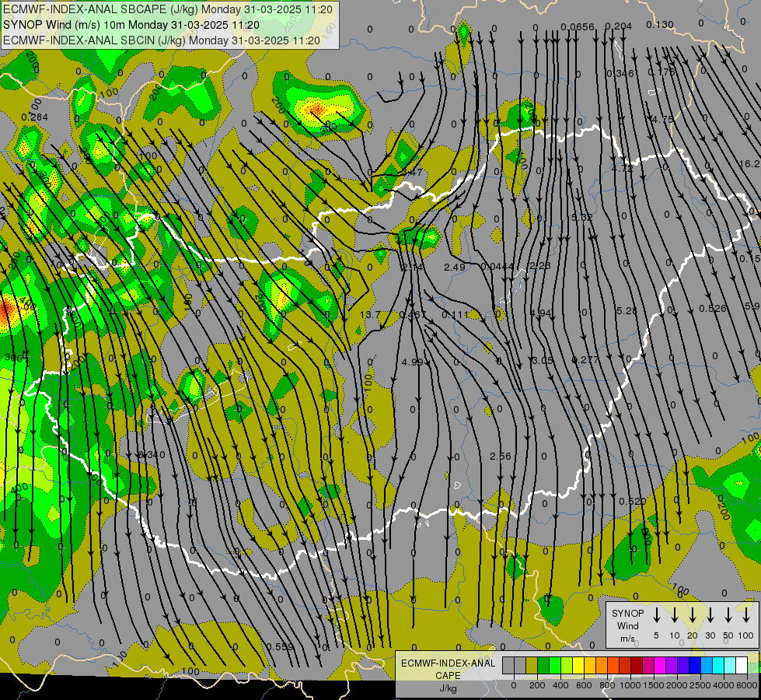Pick the purple swatch left of the 2000 tick
The height and width of the screenshot is (700, 761).
tap(671, 665)
